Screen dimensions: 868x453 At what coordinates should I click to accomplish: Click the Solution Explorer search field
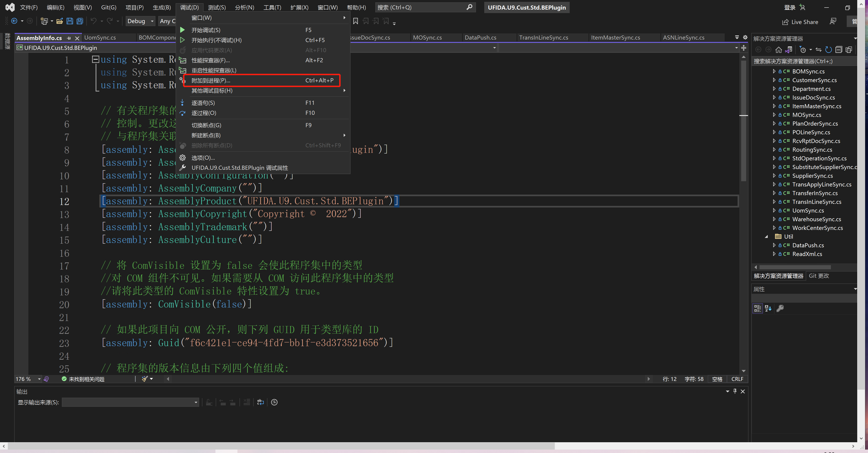[x=802, y=61]
